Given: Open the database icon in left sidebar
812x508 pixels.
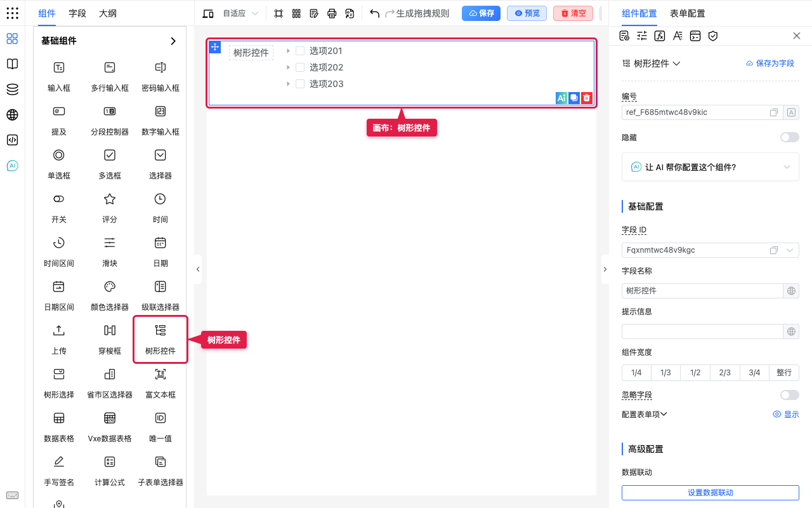Looking at the screenshot, I should tap(12, 90).
